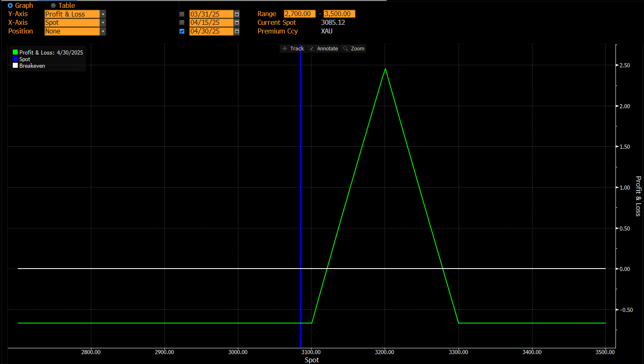Click the blue Spot legend marker
The width and height of the screenshot is (644, 364).
pyautogui.click(x=15, y=59)
